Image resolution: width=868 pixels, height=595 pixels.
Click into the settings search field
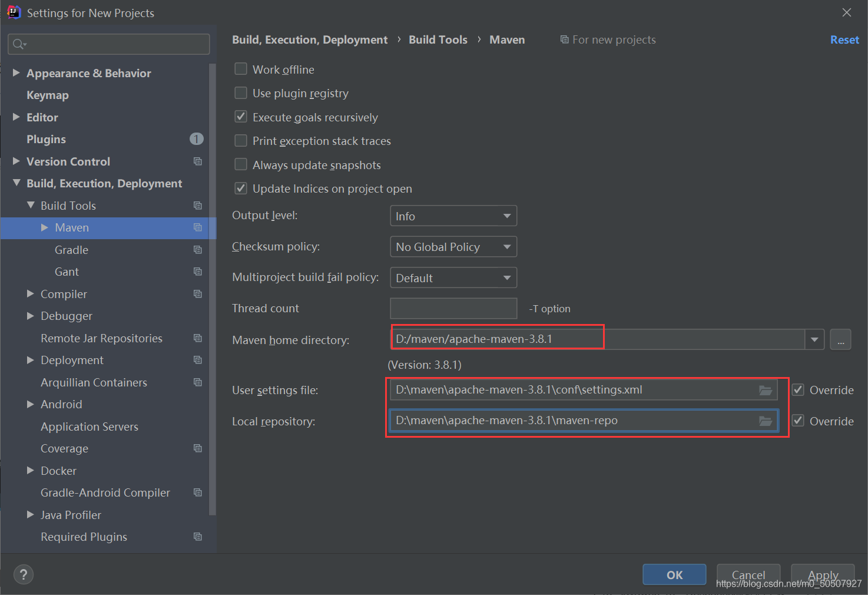pos(109,44)
